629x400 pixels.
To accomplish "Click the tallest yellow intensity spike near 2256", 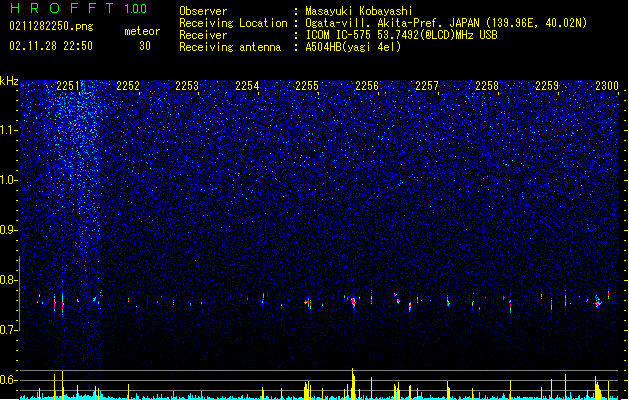I will point(353,384).
